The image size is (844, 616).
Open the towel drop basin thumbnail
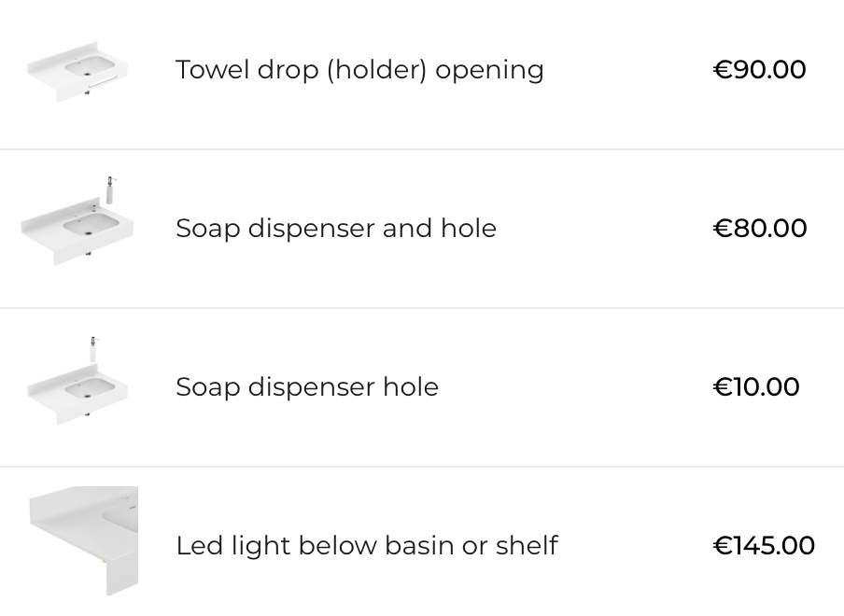click(79, 70)
